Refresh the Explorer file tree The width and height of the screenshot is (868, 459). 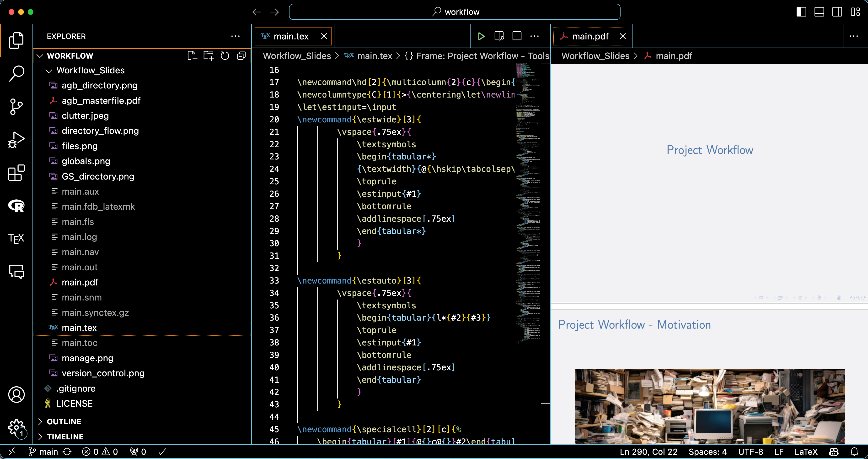point(225,56)
